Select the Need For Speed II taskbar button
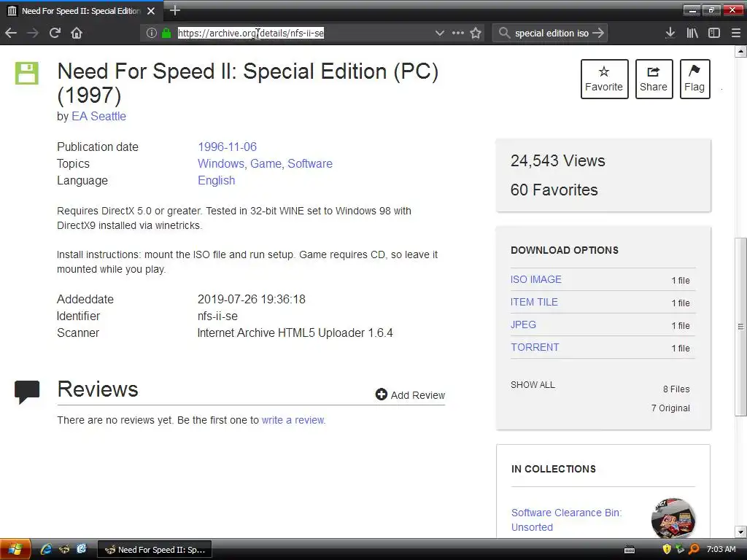The width and height of the screenshot is (747, 560). (x=155, y=550)
